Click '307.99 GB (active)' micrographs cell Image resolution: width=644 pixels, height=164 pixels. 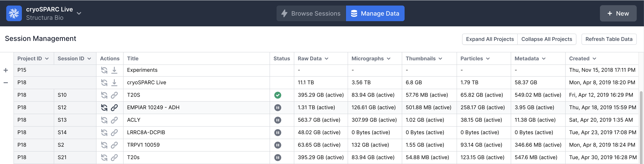tap(375, 120)
